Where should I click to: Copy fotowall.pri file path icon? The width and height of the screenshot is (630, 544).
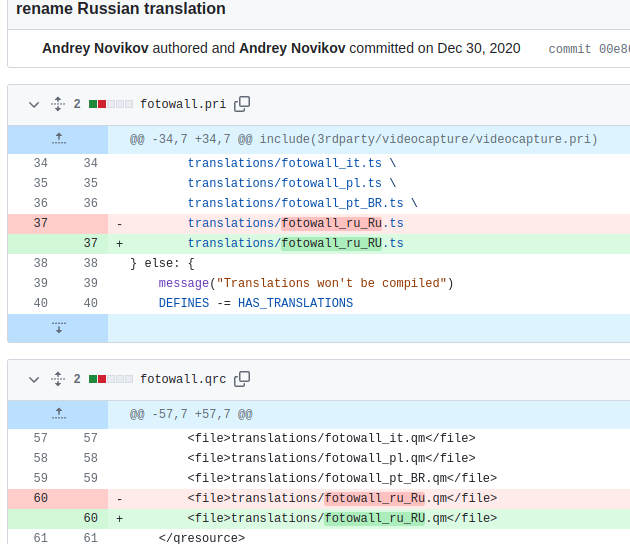point(242,103)
